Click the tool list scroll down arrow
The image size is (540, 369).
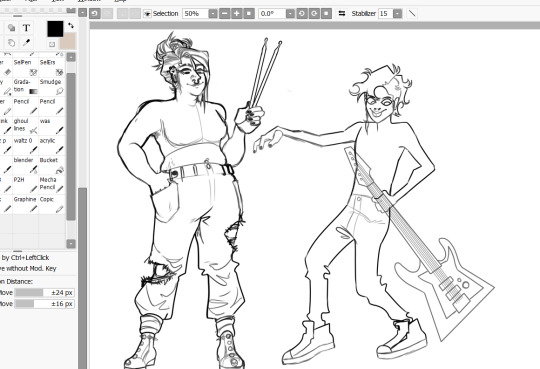(x=71, y=244)
